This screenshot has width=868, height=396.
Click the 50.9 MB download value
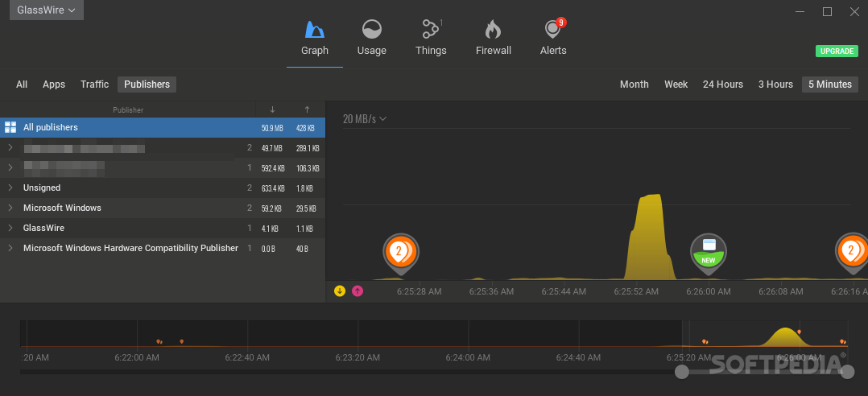272,128
